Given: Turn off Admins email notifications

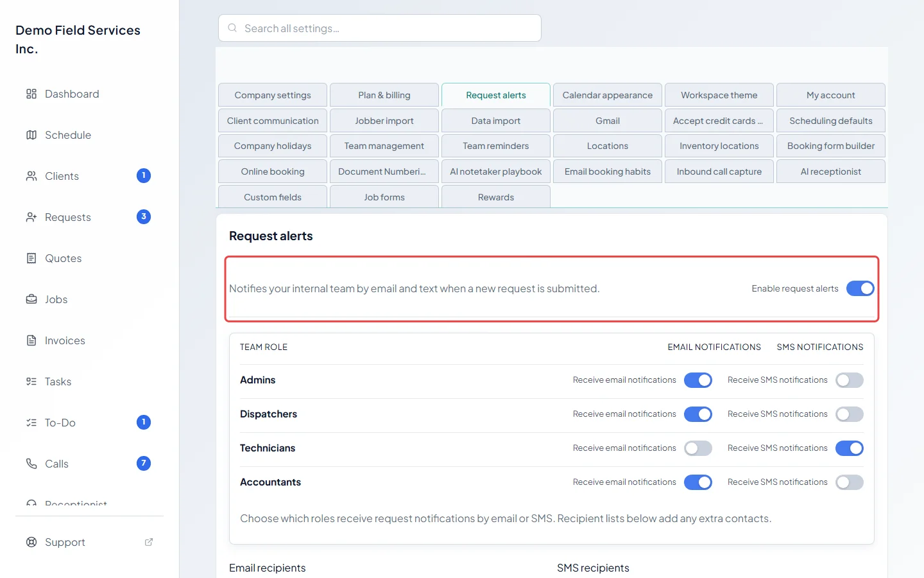Looking at the screenshot, I should pos(698,380).
